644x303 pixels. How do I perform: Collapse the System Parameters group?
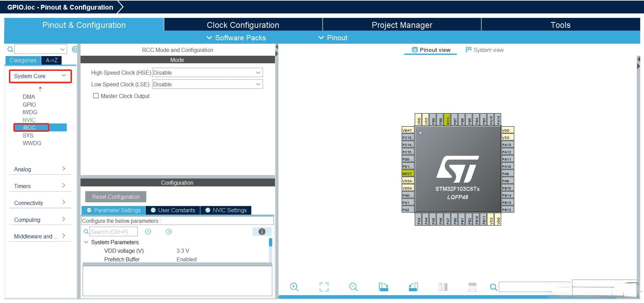(x=86, y=242)
